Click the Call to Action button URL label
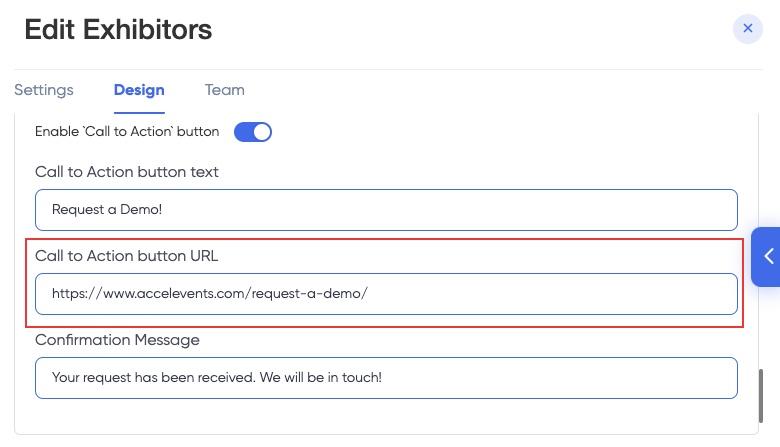 click(126, 256)
